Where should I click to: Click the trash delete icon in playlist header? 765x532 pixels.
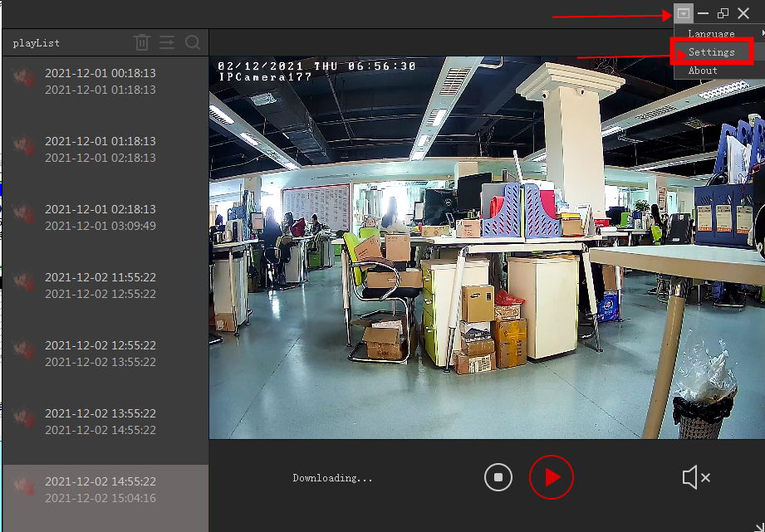[x=142, y=42]
